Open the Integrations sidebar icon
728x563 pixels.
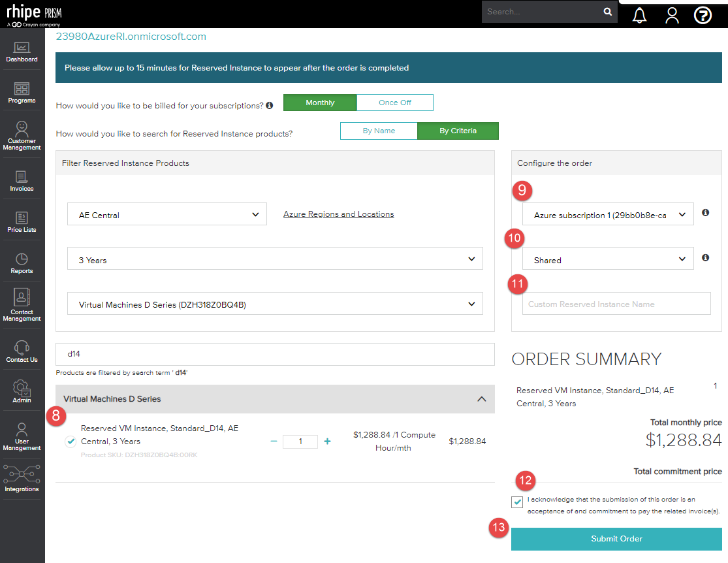pos(22,475)
